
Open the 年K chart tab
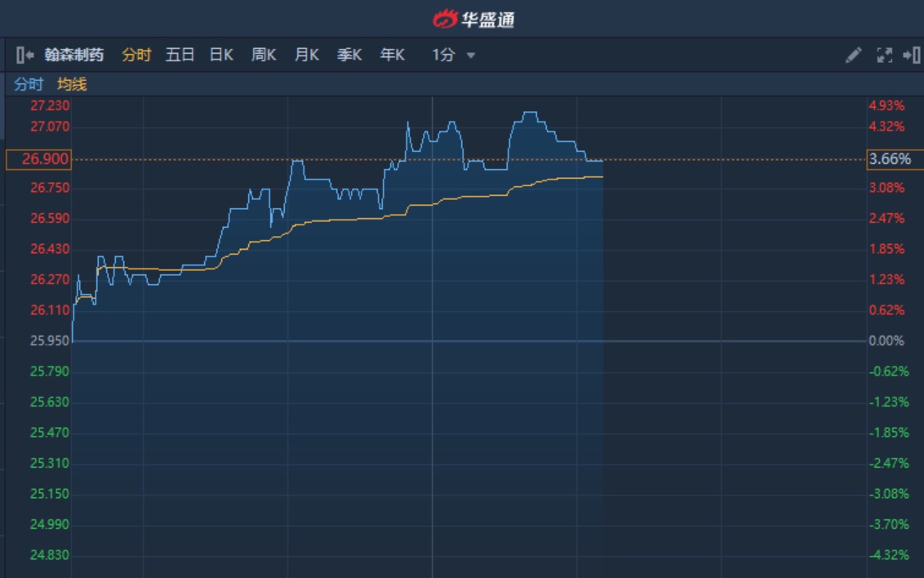tap(392, 55)
